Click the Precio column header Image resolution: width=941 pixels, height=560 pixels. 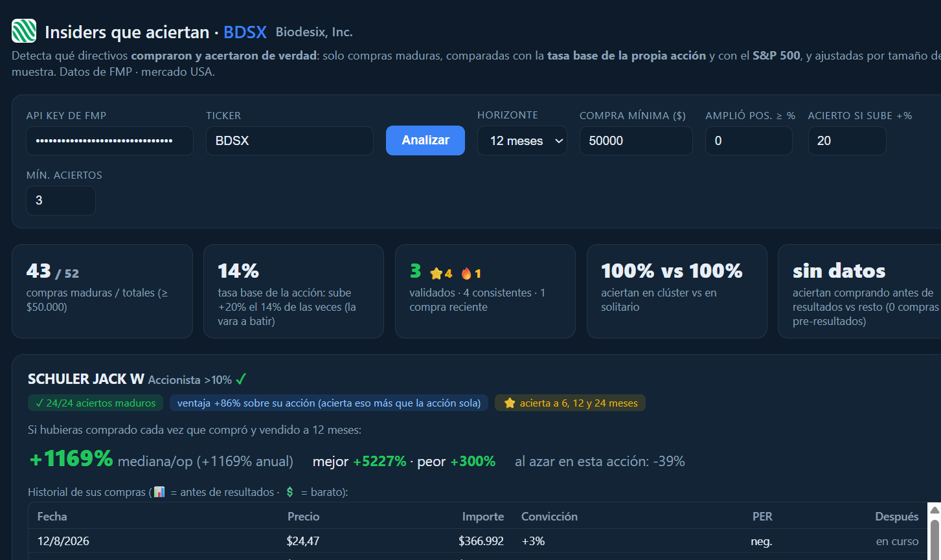[x=304, y=517]
